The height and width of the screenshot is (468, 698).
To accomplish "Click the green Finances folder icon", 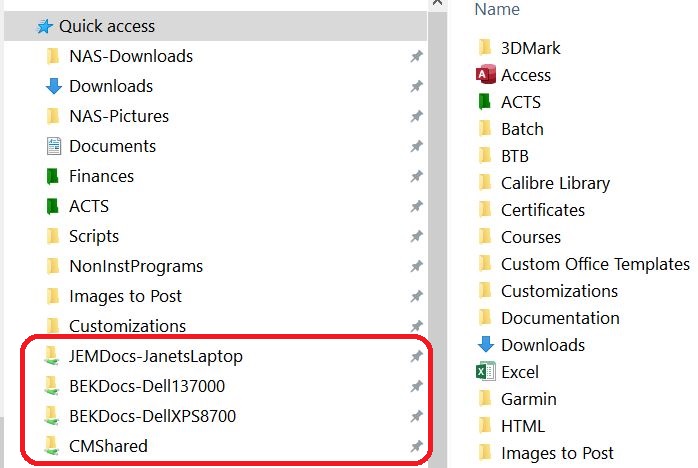I will (x=54, y=176).
